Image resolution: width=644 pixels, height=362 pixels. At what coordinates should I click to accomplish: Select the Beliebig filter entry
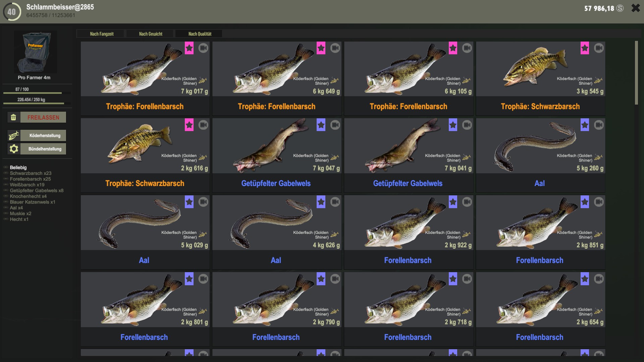coord(18,168)
